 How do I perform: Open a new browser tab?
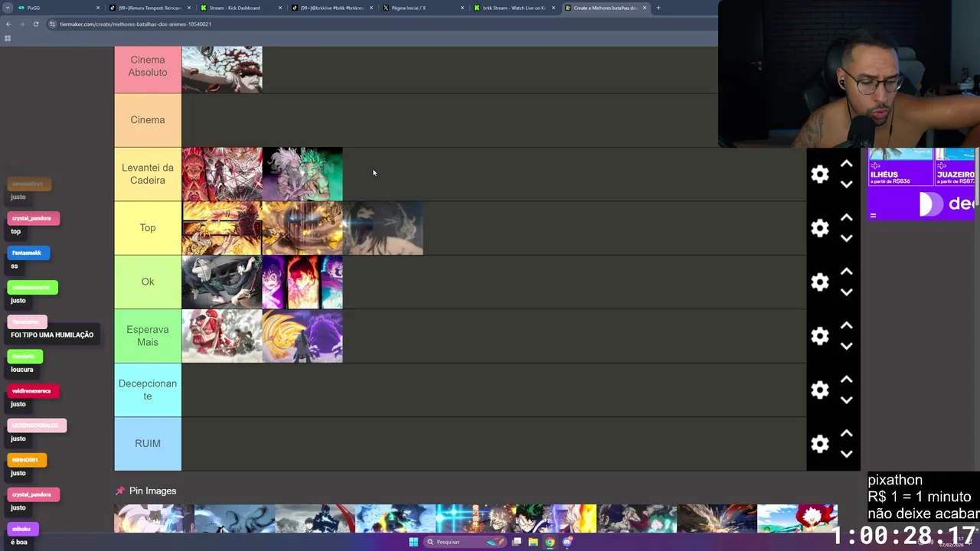pyautogui.click(x=658, y=8)
